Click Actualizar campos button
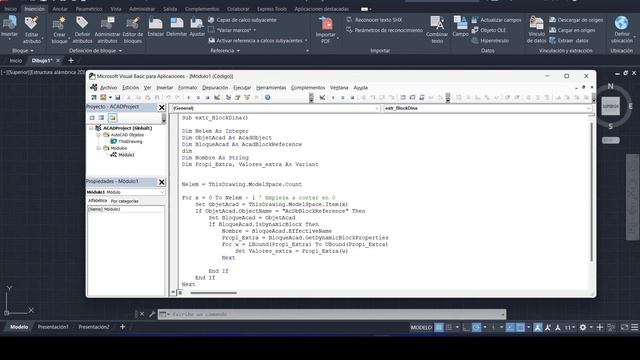640x360 pixels. tap(496, 20)
